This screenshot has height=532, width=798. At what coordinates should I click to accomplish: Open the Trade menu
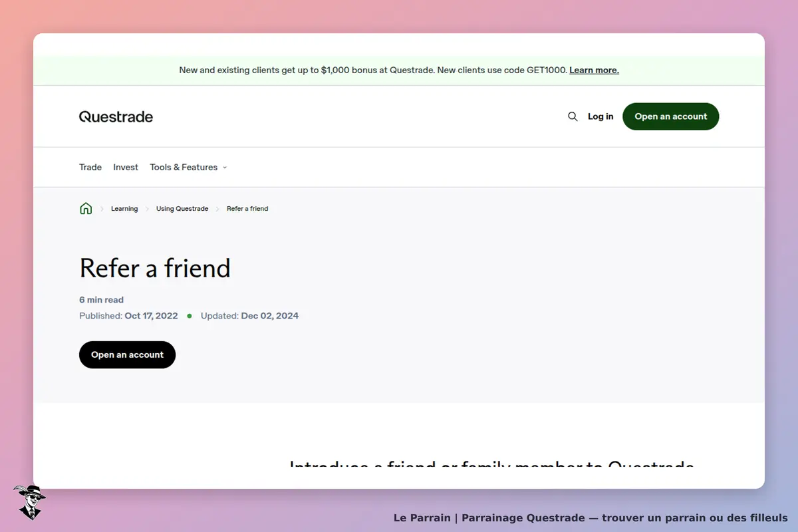point(90,168)
